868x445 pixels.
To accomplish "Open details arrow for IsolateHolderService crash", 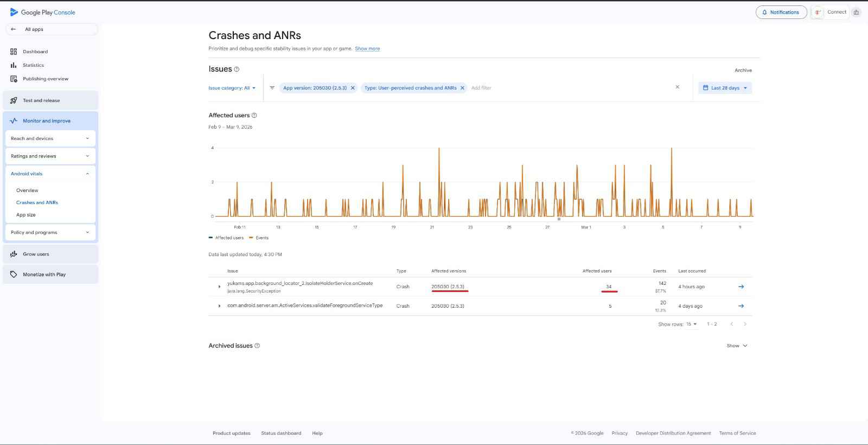I will [x=741, y=287].
